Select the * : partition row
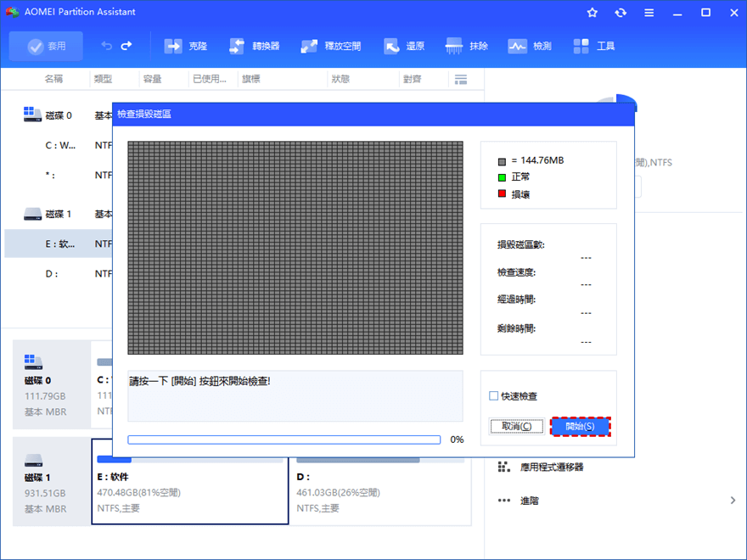The height and width of the screenshot is (560, 747). point(58,176)
